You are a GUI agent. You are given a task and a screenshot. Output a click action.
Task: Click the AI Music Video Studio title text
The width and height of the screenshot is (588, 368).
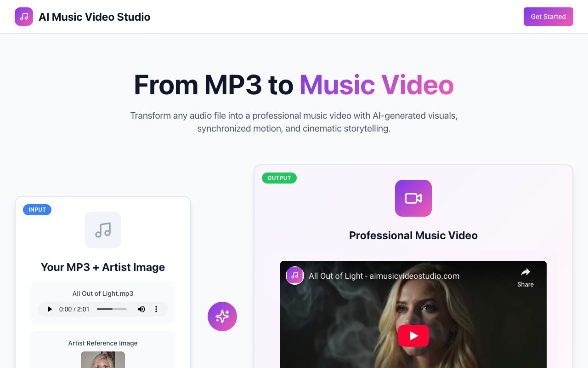[94, 17]
